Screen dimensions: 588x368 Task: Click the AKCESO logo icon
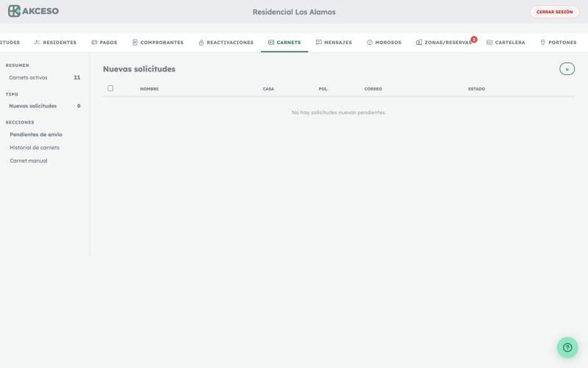14,11
